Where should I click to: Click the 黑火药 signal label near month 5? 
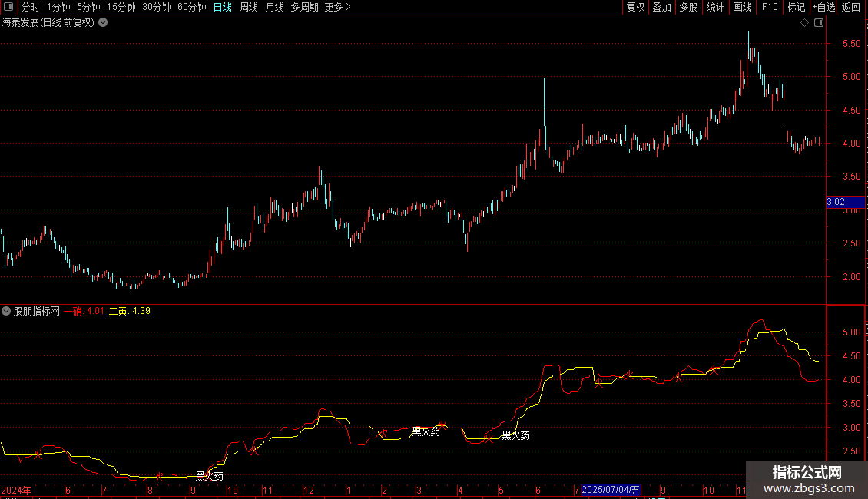516,435
